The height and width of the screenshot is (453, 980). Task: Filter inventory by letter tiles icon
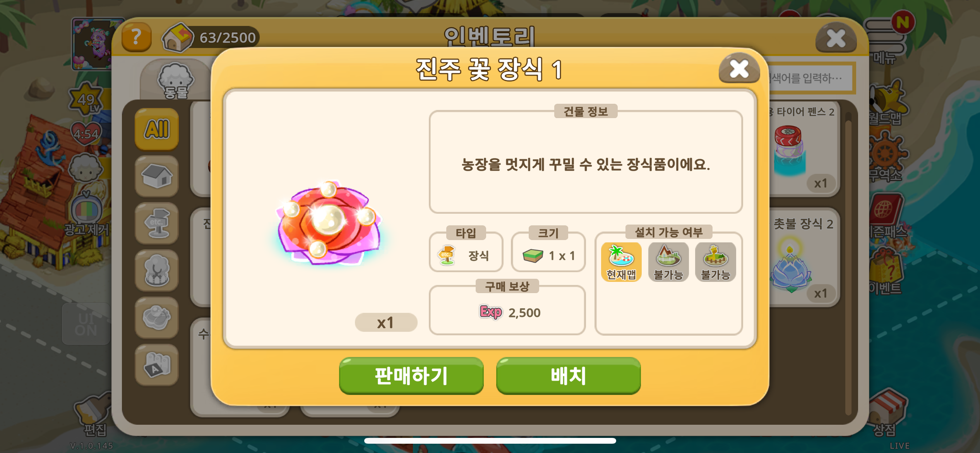157,365
